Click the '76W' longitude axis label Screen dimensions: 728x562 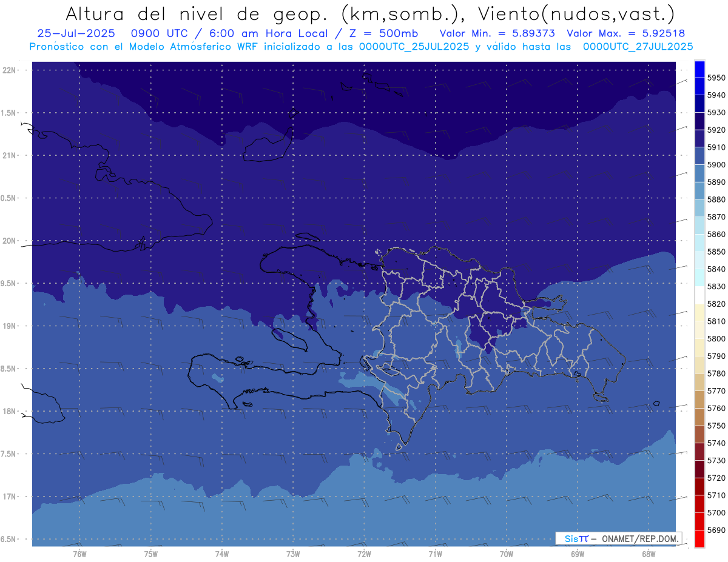[79, 554]
